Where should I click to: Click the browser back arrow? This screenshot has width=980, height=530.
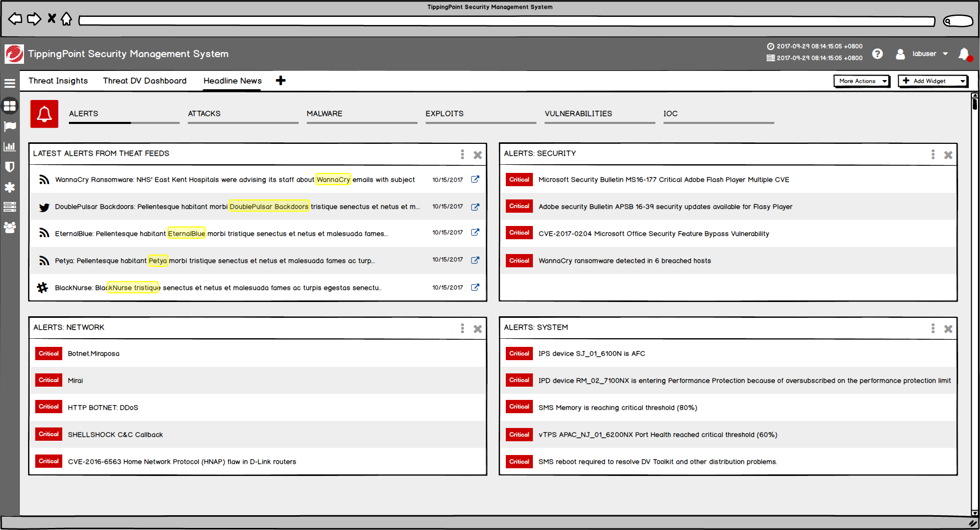(x=15, y=19)
